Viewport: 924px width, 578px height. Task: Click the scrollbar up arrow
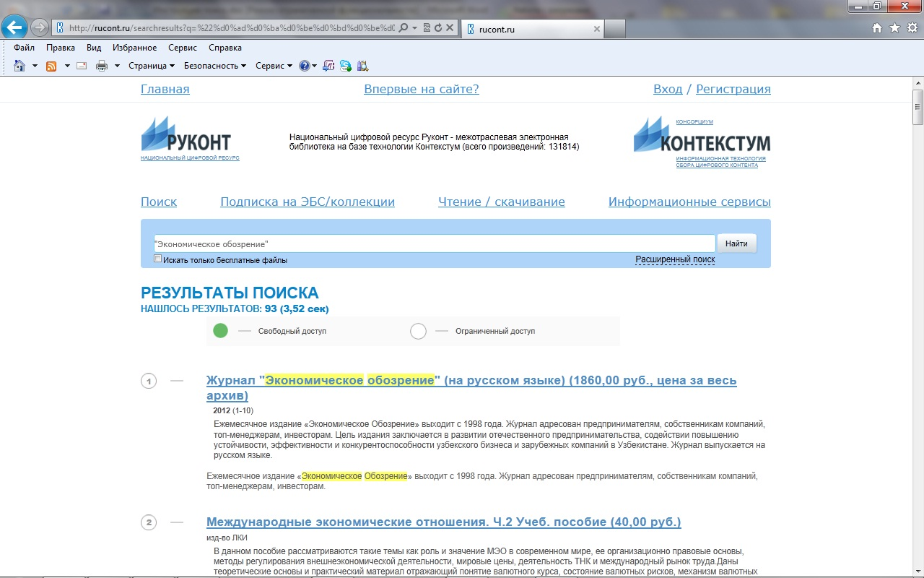918,83
